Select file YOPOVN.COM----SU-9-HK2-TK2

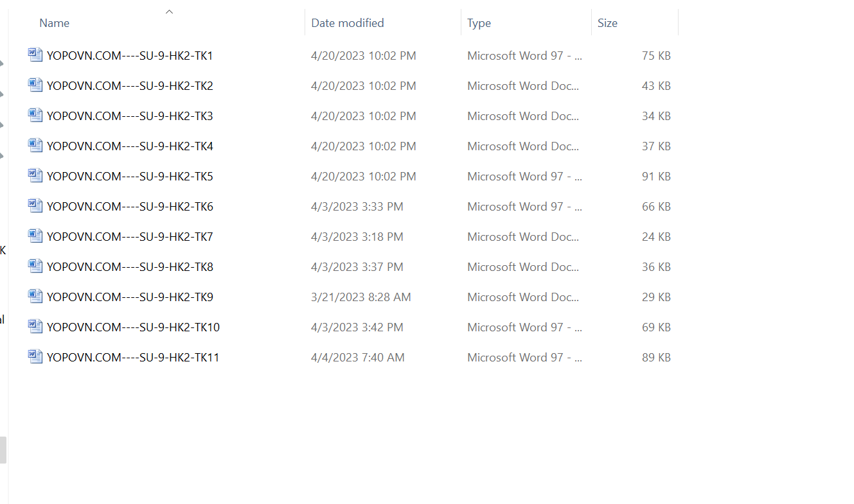point(130,86)
